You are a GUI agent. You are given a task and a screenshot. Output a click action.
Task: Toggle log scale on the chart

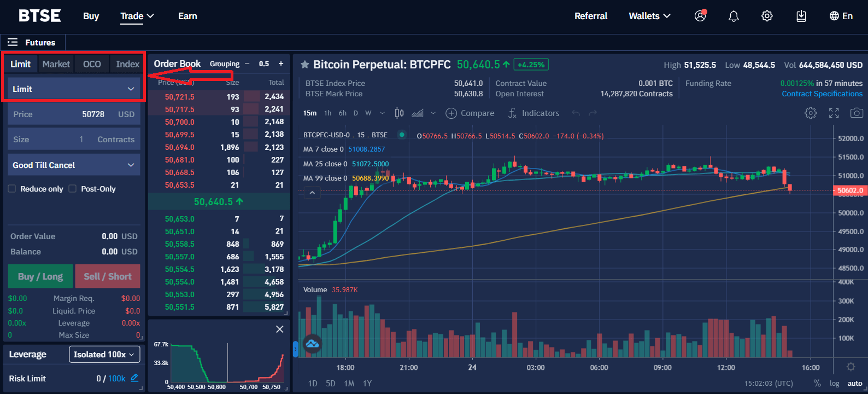(834, 383)
